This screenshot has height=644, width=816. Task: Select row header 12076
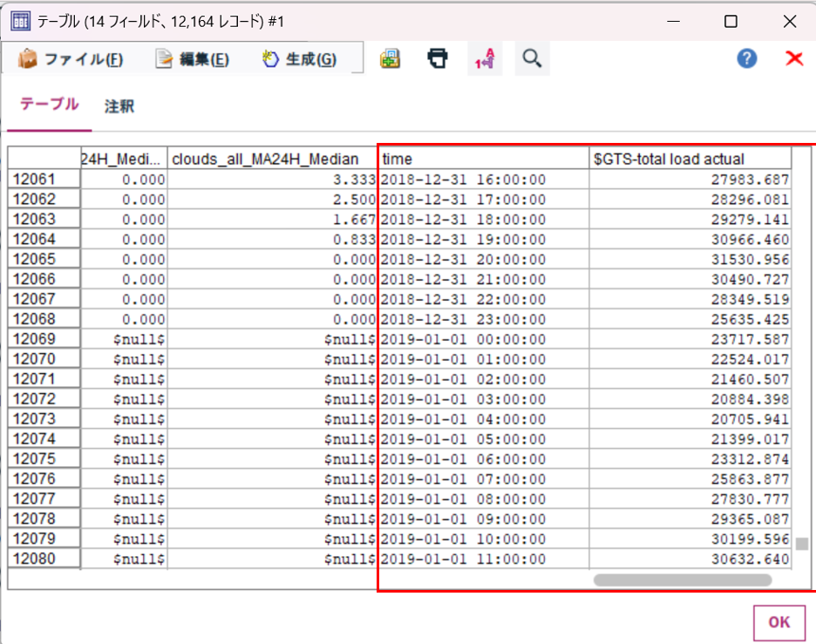[x=44, y=479]
